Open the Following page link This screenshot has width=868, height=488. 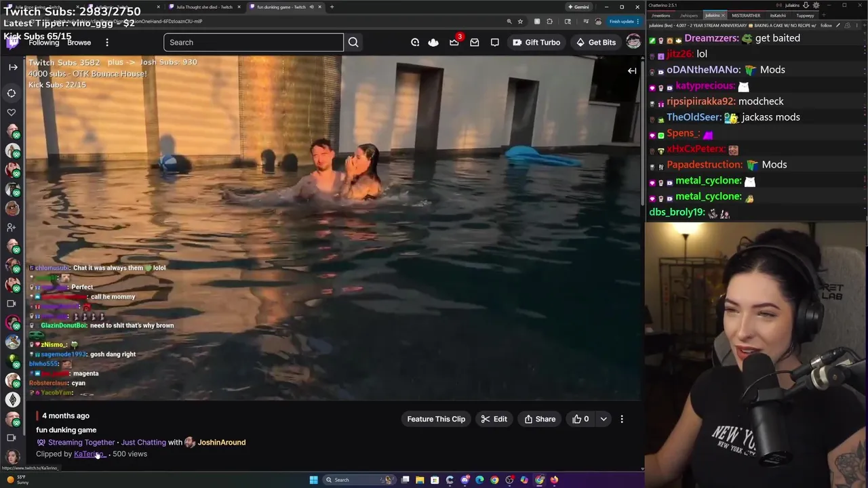[x=44, y=43]
